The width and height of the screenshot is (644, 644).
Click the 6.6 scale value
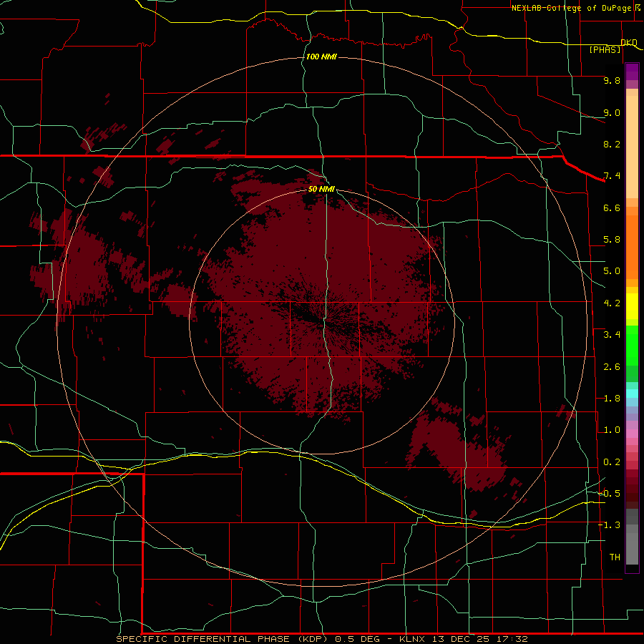click(x=612, y=208)
